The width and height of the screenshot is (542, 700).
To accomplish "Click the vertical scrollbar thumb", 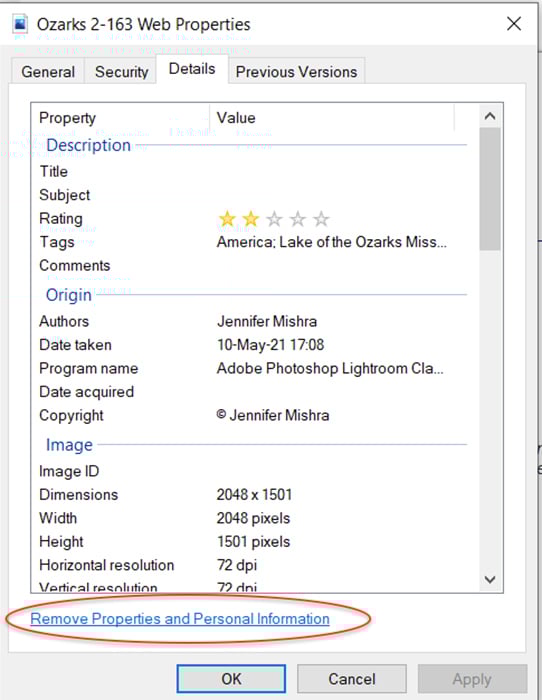I will (490, 189).
